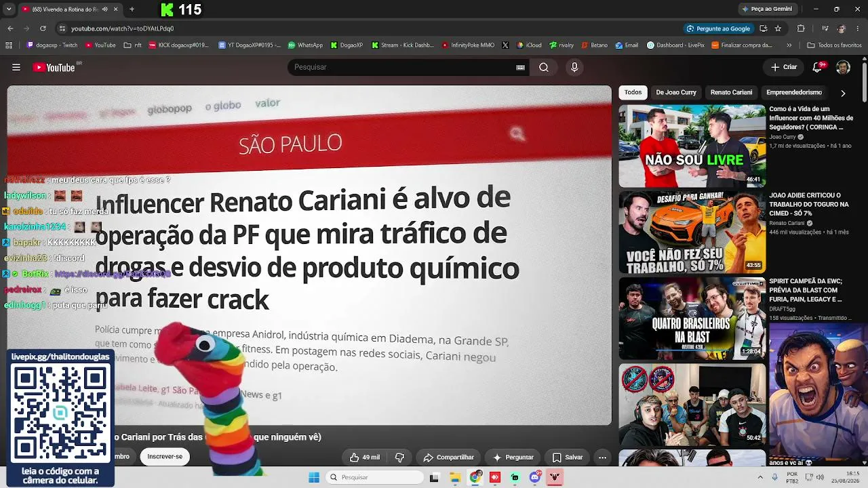868x488 pixels.
Task: Open File Explorer from taskbar
Action: click(455, 477)
